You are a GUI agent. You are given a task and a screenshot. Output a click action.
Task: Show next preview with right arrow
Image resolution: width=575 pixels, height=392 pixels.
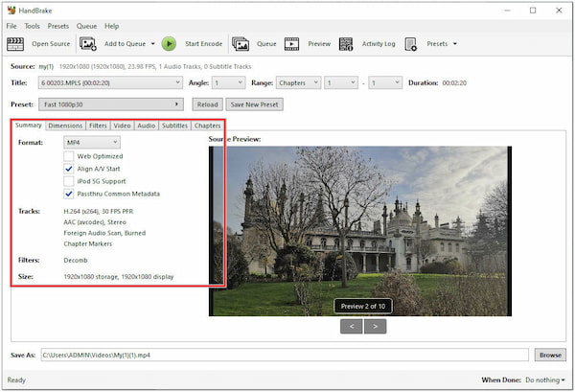(376, 326)
